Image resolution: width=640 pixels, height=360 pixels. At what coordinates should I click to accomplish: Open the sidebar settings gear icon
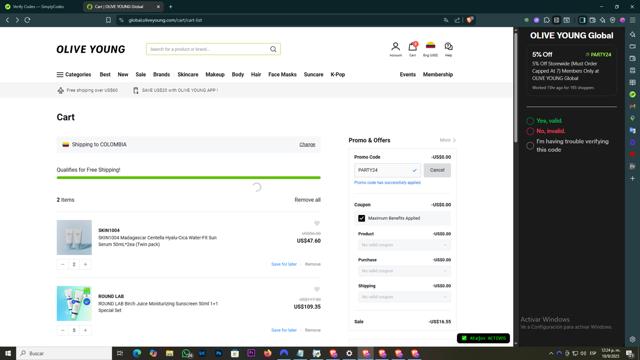pos(633,339)
